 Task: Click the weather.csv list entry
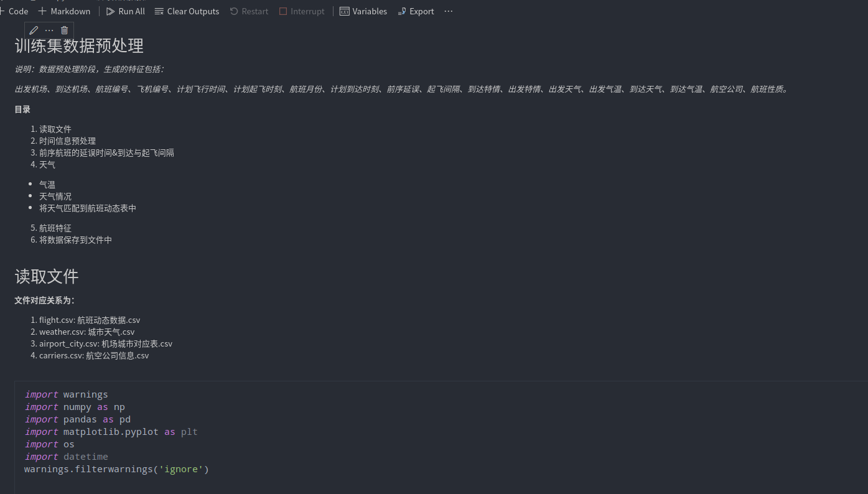pos(86,332)
